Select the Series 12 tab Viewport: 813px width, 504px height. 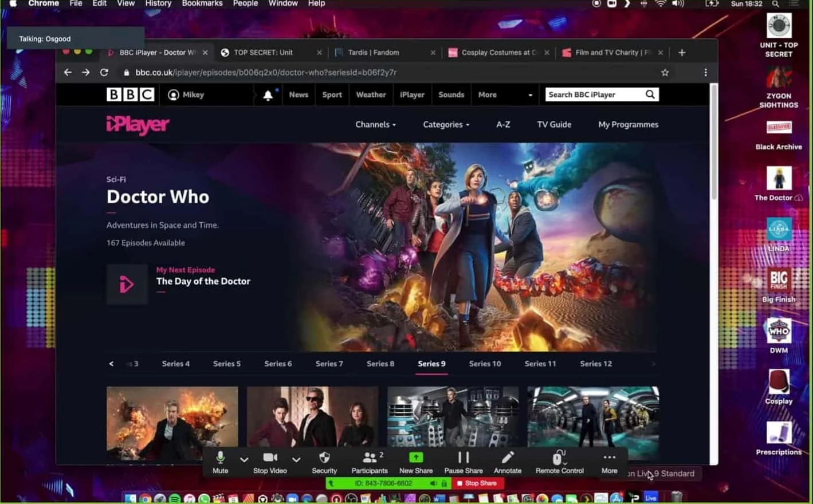click(596, 364)
